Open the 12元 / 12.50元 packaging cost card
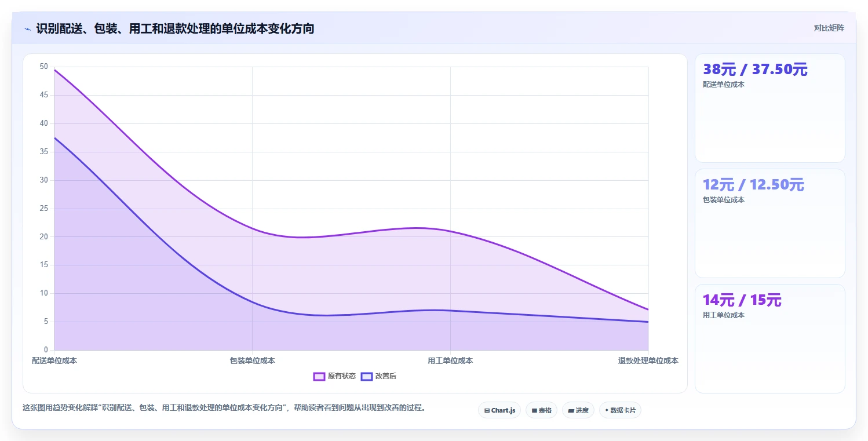The height and width of the screenshot is (441, 868). tap(769, 223)
